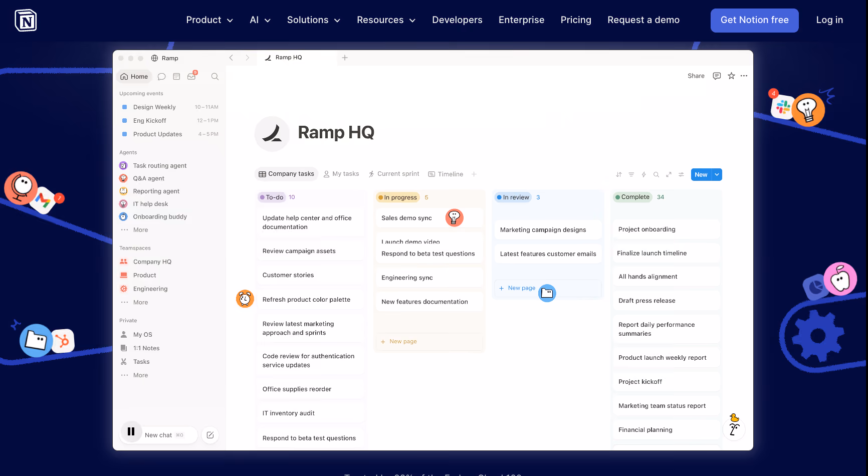Click the Onboarding buddy agent icon
The image size is (868, 476).
pos(123,217)
